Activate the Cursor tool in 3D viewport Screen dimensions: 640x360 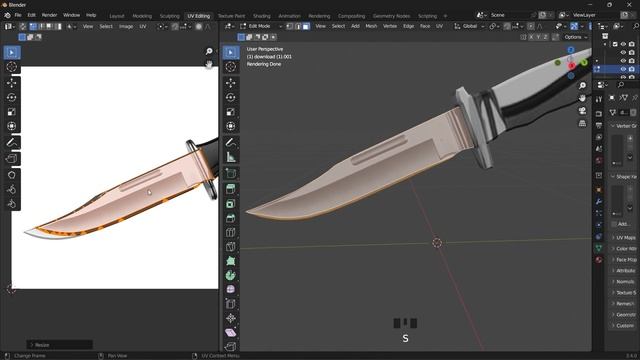click(231, 67)
